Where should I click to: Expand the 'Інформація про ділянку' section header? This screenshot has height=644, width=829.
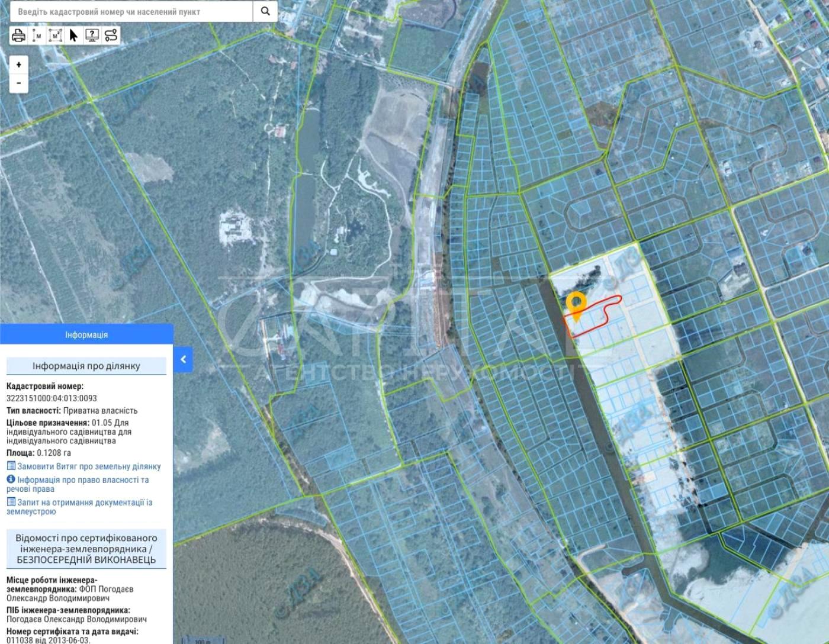click(x=86, y=366)
